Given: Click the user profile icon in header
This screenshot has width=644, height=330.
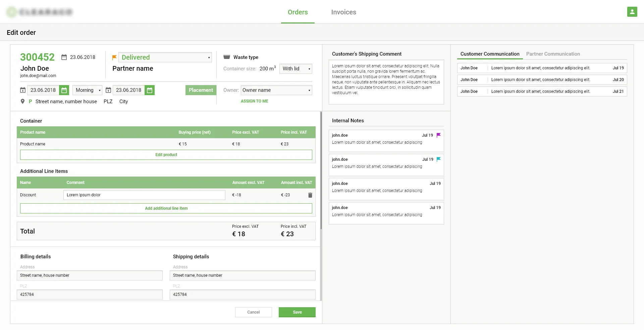Looking at the screenshot, I should (632, 12).
